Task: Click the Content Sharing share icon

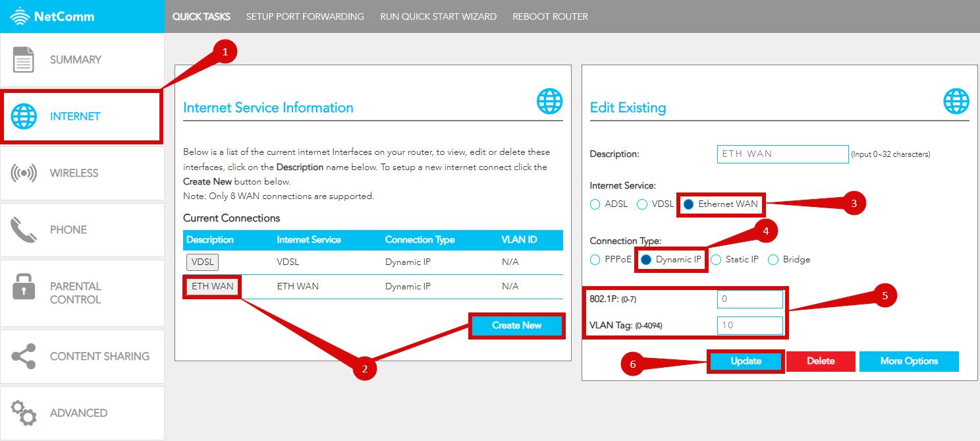Action: click(24, 357)
